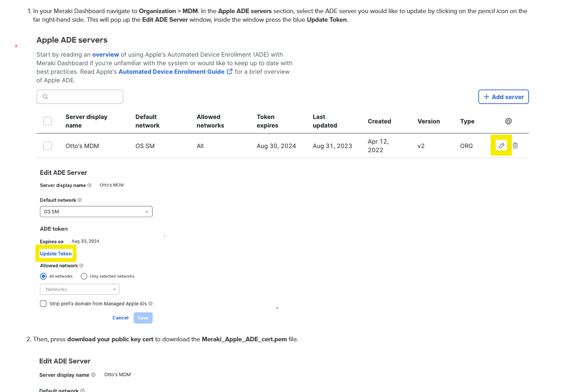The width and height of the screenshot is (568, 392).
Task: Click the info icon next to Server display name
Action: 89,185
